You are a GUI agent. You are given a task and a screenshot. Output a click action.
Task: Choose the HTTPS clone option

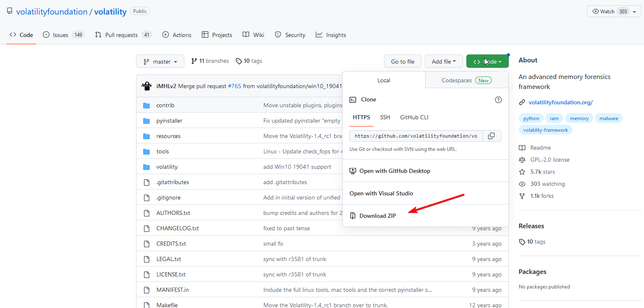[362, 117]
